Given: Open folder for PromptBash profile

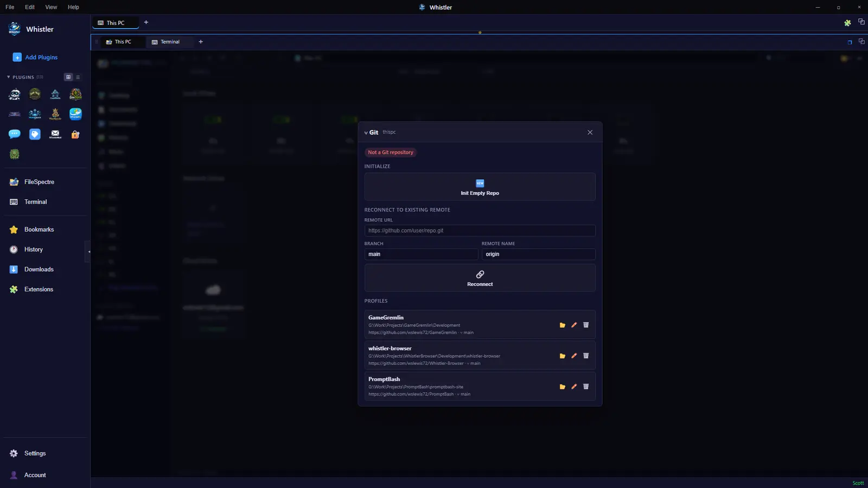Looking at the screenshot, I should tap(563, 387).
